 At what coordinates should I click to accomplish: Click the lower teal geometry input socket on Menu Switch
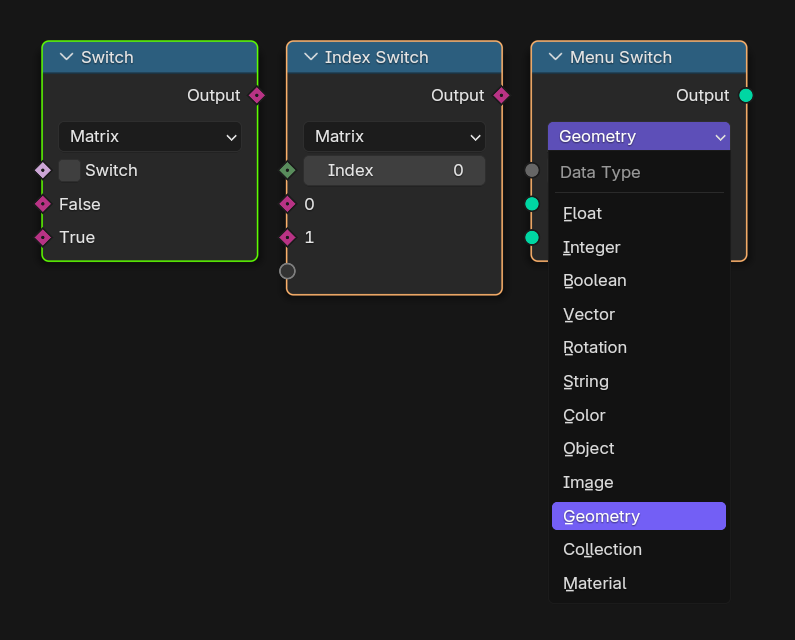pos(532,237)
